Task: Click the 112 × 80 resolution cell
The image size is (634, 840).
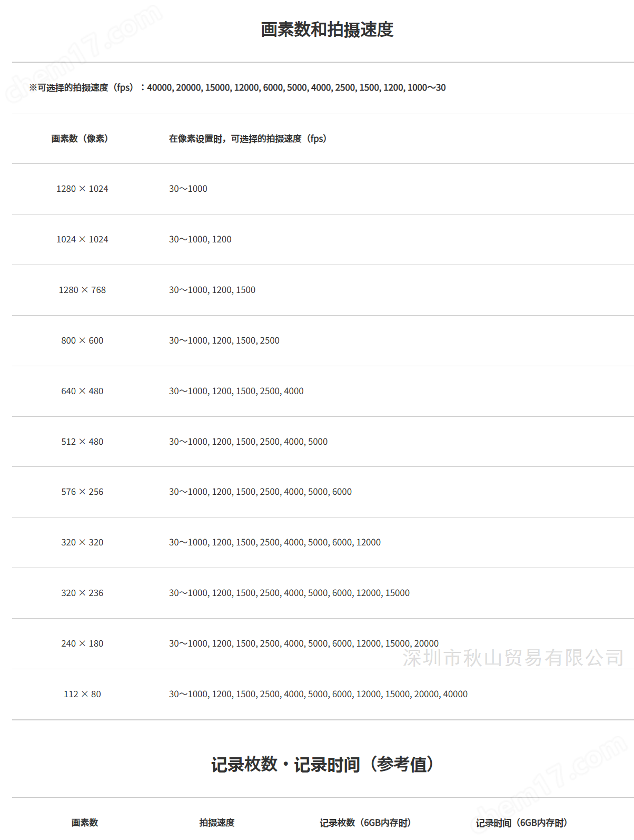Action: 82,694
